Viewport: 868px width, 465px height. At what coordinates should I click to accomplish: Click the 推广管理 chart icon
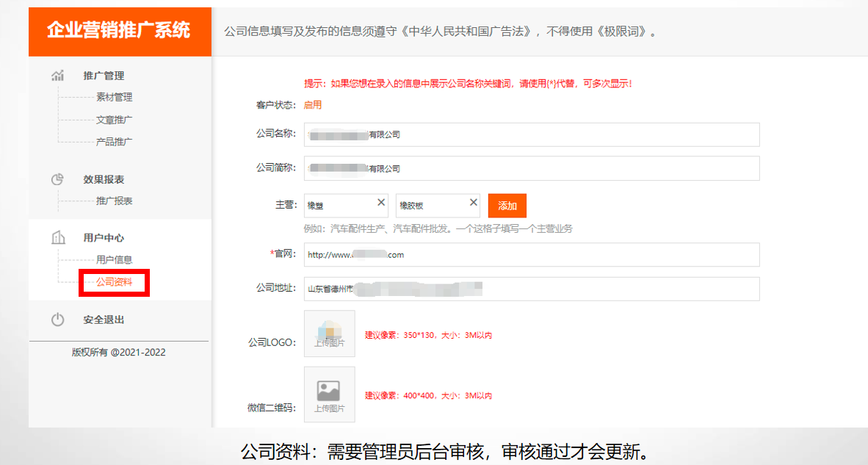[57, 76]
